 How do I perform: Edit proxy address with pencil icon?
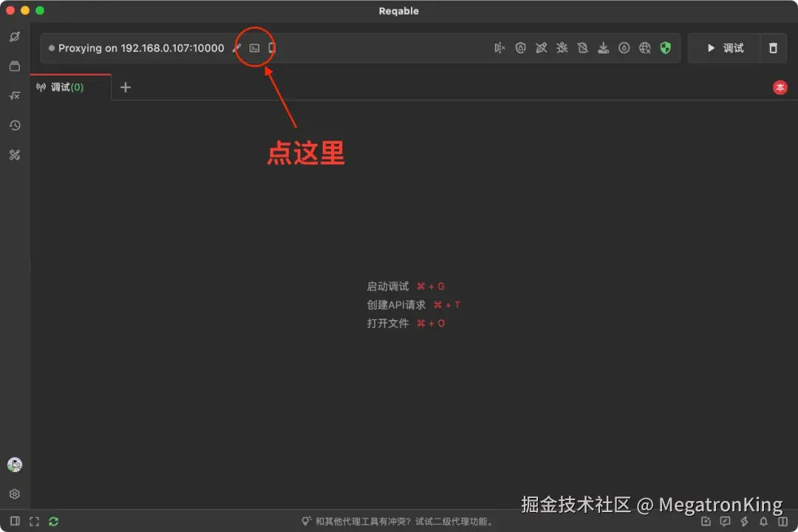coord(236,48)
